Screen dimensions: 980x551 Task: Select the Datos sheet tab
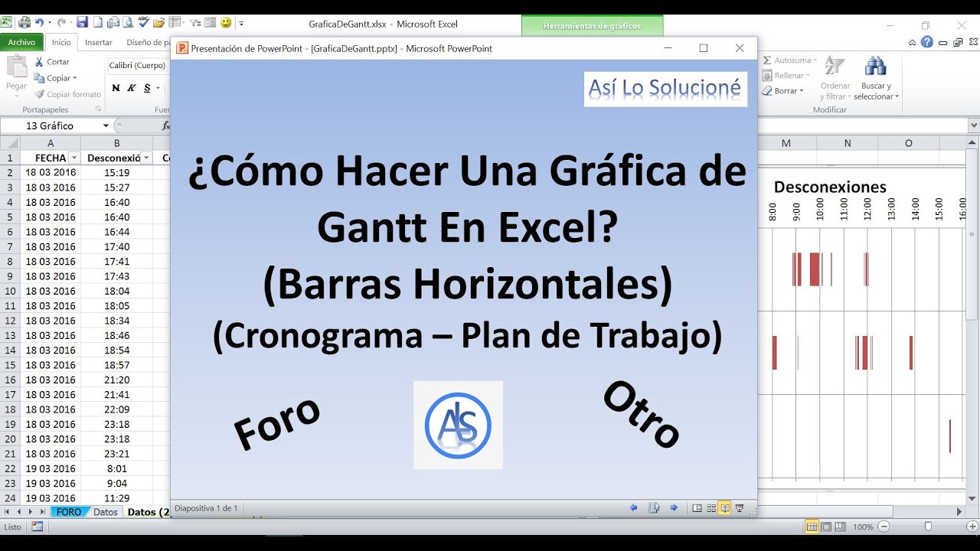coord(106,512)
